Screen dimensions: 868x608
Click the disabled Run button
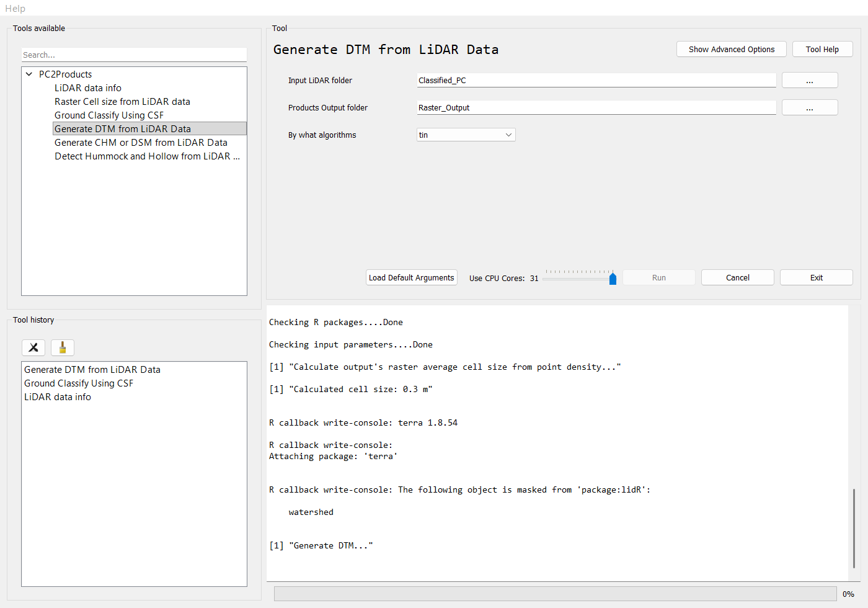[x=659, y=278]
